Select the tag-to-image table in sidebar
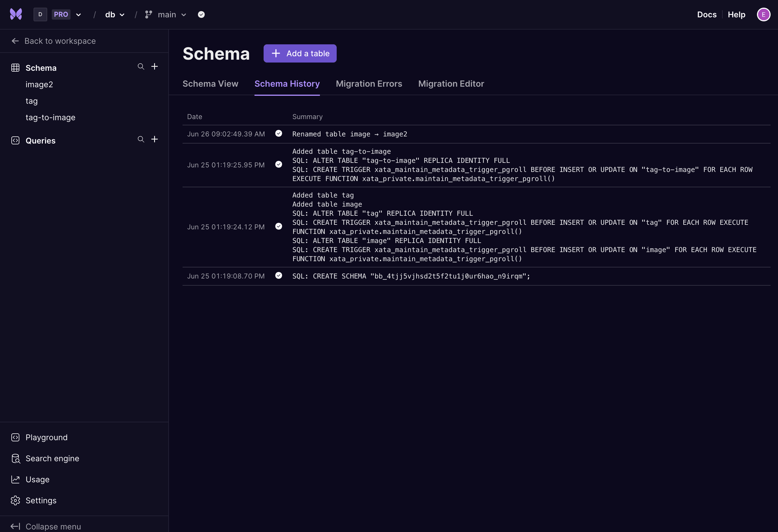778x532 pixels. [x=50, y=117]
